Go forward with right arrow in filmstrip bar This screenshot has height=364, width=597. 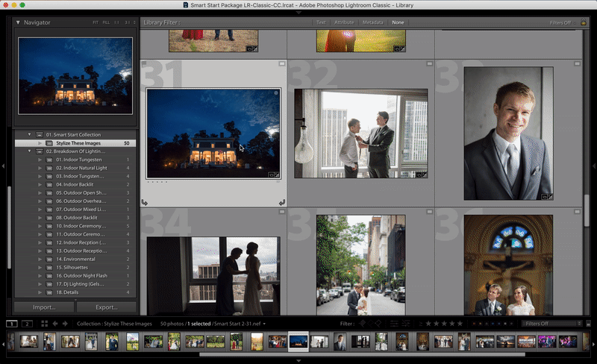tap(65, 324)
